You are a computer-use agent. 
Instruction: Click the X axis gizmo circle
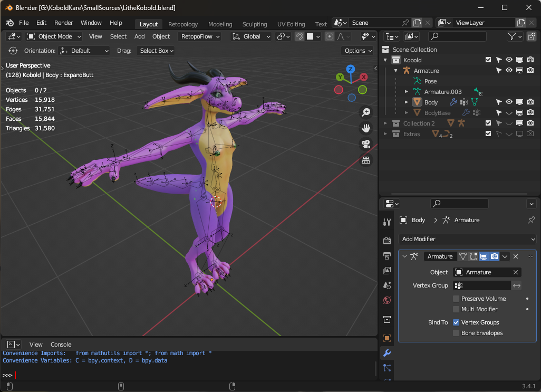[364, 77]
